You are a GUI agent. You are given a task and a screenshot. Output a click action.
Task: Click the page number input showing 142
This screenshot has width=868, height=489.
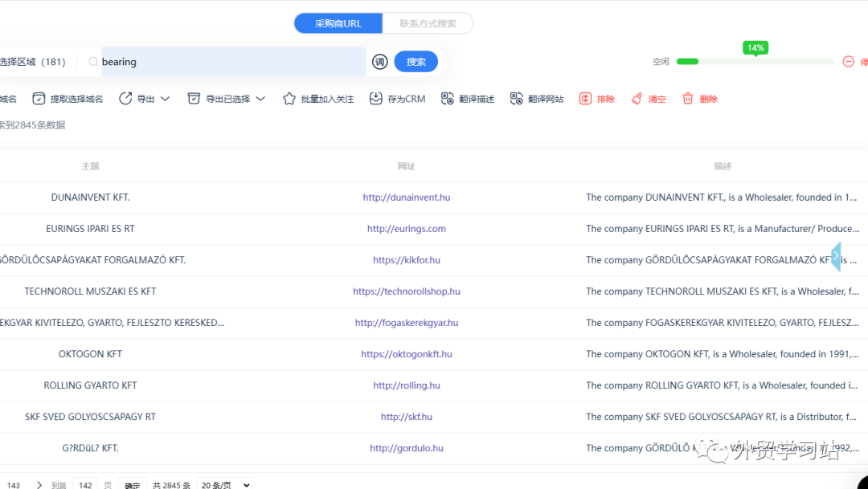click(85, 484)
